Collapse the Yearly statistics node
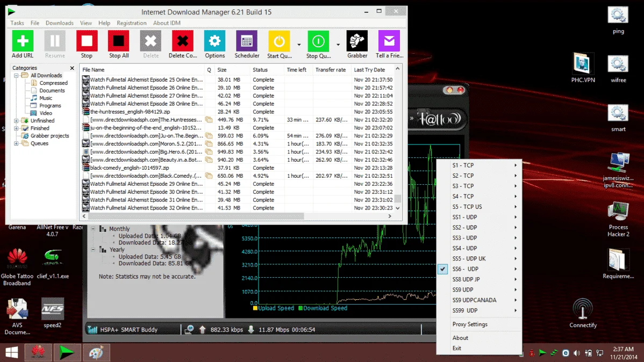 (x=93, y=250)
